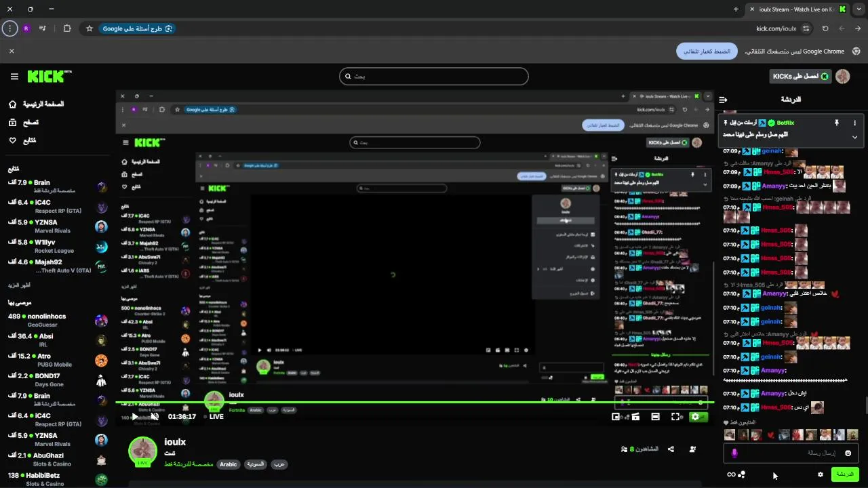868x488 pixels.
Task: Open HabibiBetz Slots & Casino channel
Action: point(58,479)
